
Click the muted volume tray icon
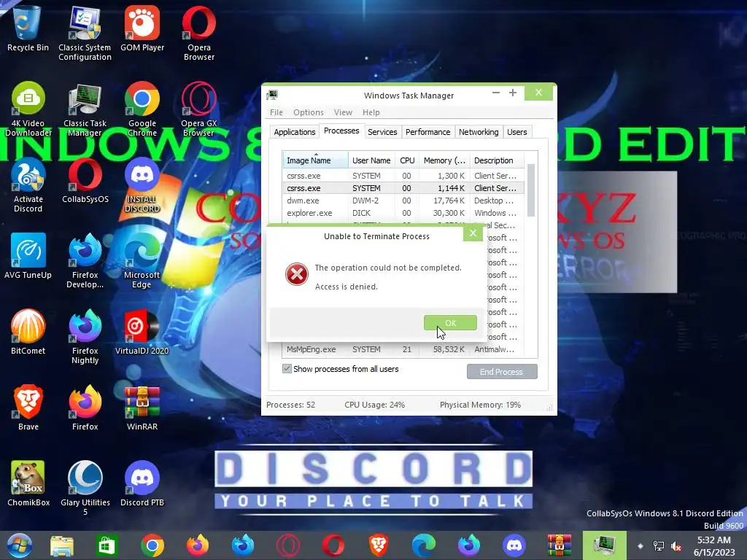(676, 546)
